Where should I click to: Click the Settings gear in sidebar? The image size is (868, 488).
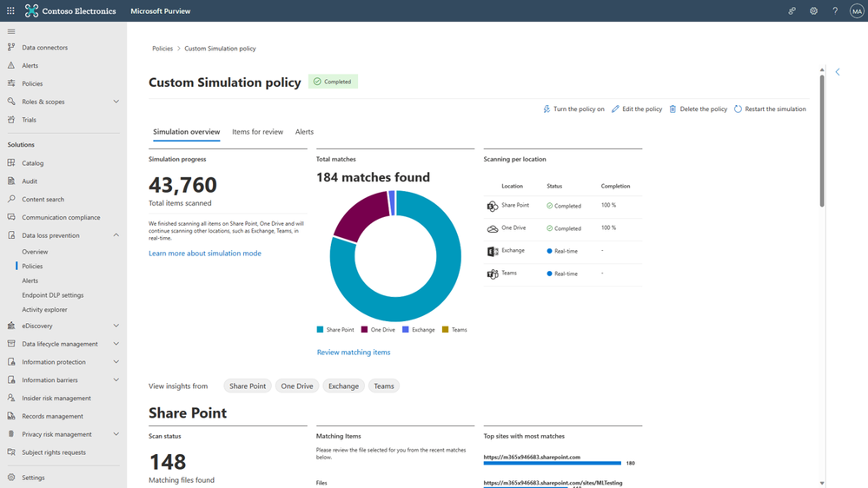pyautogui.click(x=11, y=477)
